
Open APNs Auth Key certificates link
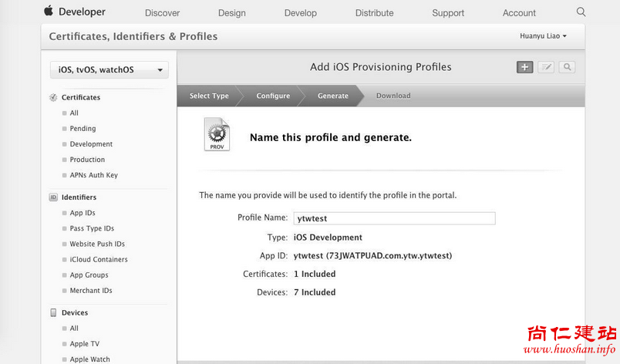point(93,175)
